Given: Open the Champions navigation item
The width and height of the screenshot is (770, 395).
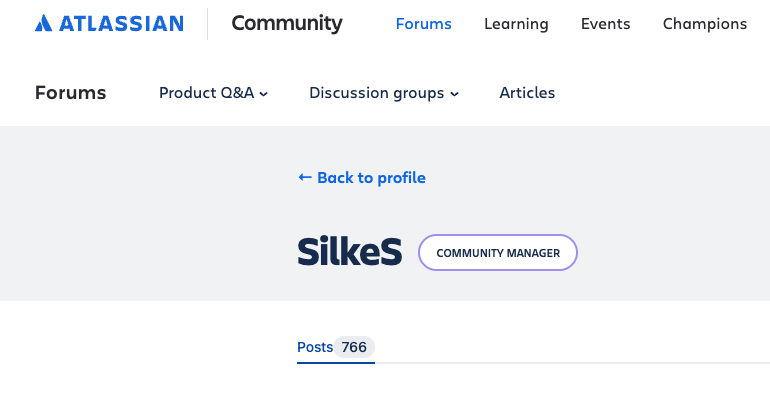Looking at the screenshot, I should coord(705,24).
